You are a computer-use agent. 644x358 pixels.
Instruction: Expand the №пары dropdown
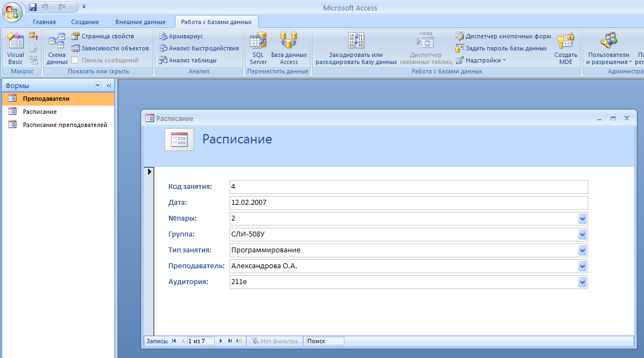(x=582, y=219)
